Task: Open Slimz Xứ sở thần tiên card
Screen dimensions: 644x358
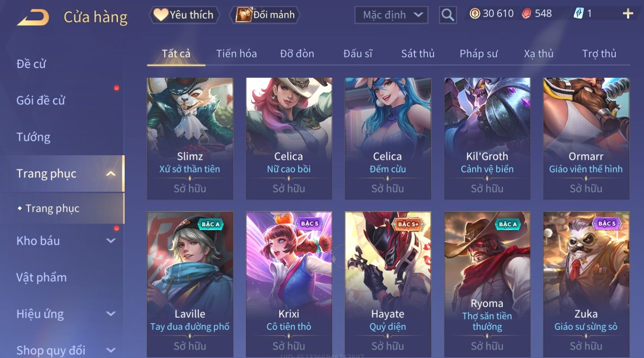Action: (190, 139)
